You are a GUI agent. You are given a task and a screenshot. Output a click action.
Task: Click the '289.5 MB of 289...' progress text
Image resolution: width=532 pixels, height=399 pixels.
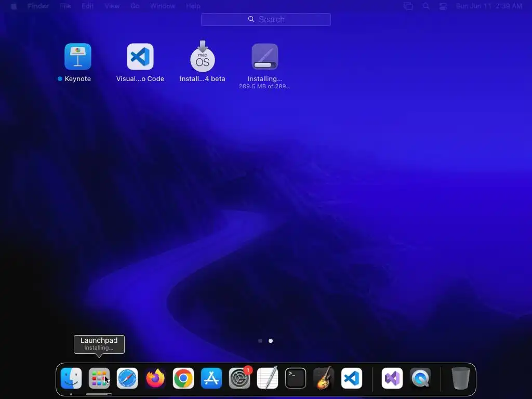264,87
